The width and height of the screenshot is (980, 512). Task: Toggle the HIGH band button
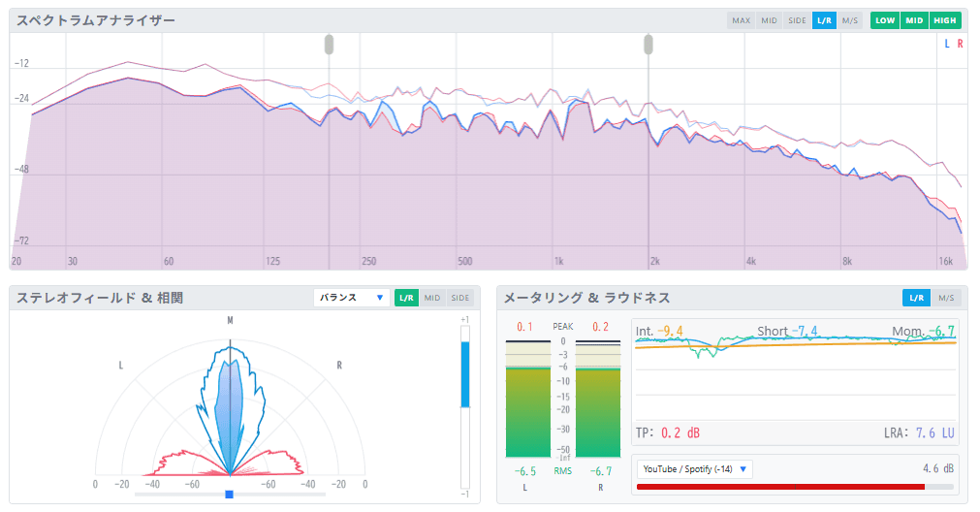click(x=945, y=20)
